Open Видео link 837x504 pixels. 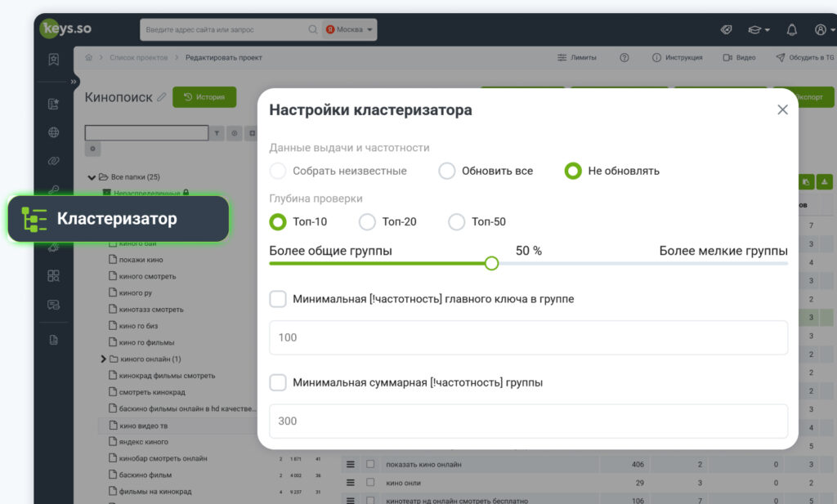point(739,58)
